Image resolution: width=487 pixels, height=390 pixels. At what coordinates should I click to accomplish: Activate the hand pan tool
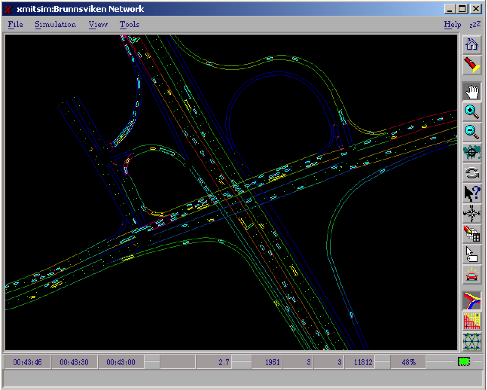pos(472,92)
